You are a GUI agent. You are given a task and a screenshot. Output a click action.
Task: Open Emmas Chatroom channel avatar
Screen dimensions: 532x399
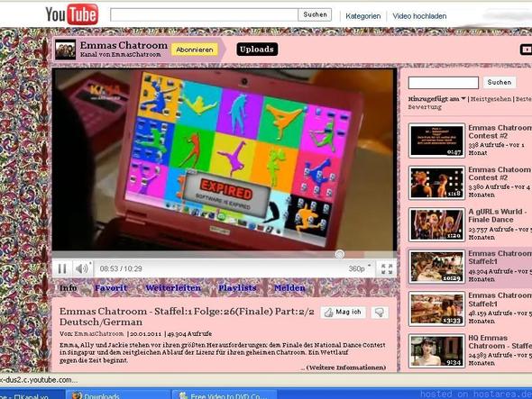coord(65,50)
